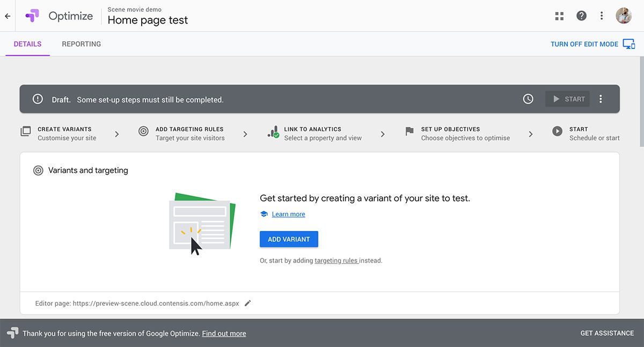Open the help question mark menu

tap(581, 16)
